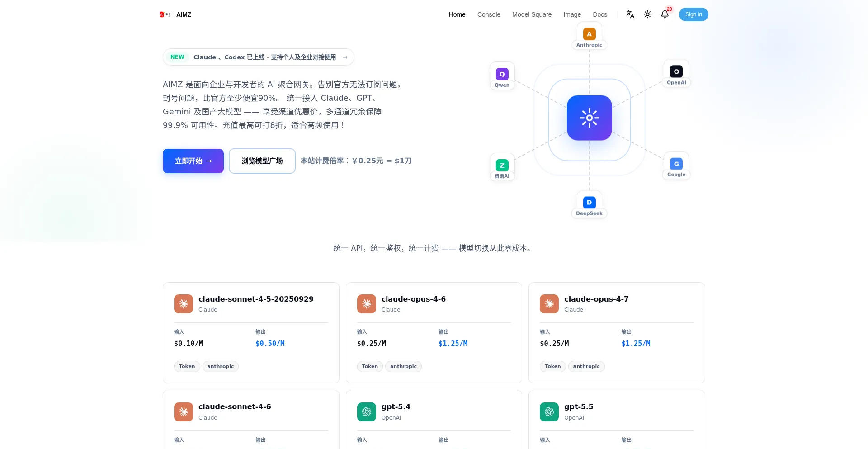Open the claude-opus-4-7 model title
The width and height of the screenshot is (868, 449).
[x=596, y=299]
